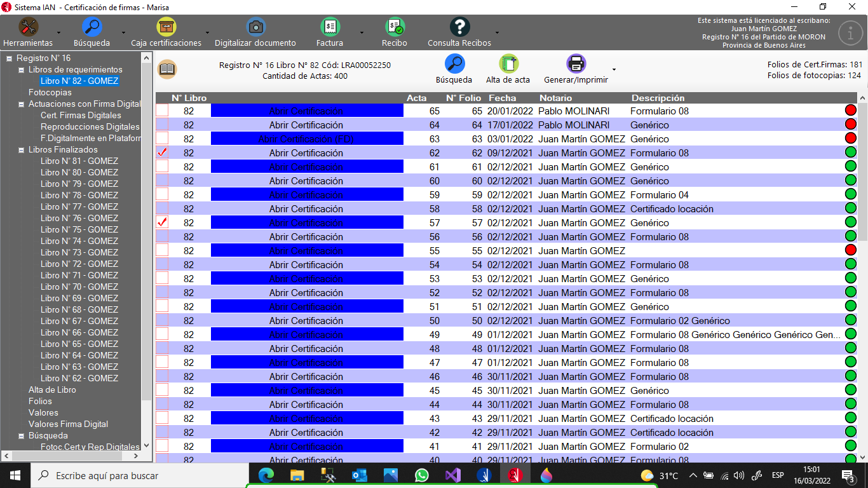Open dropdown arrow next to Generar/Imprimir
The width and height of the screenshot is (868, 488).
614,69
